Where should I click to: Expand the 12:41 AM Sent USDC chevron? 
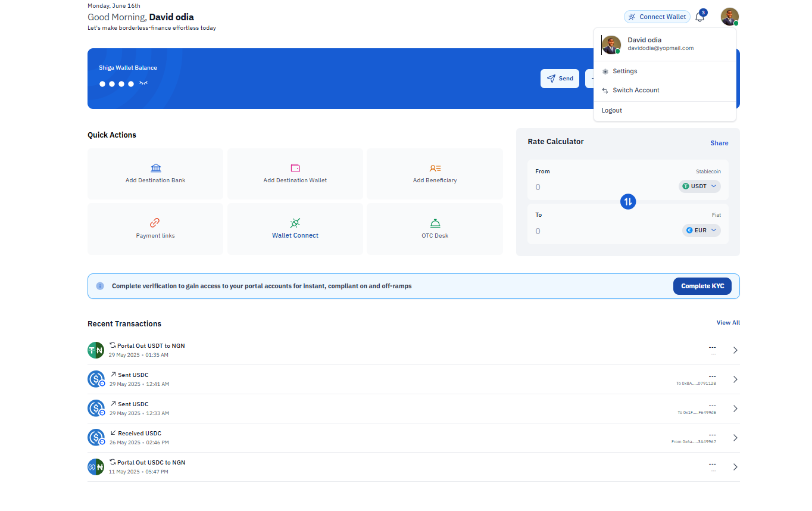coord(735,379)
